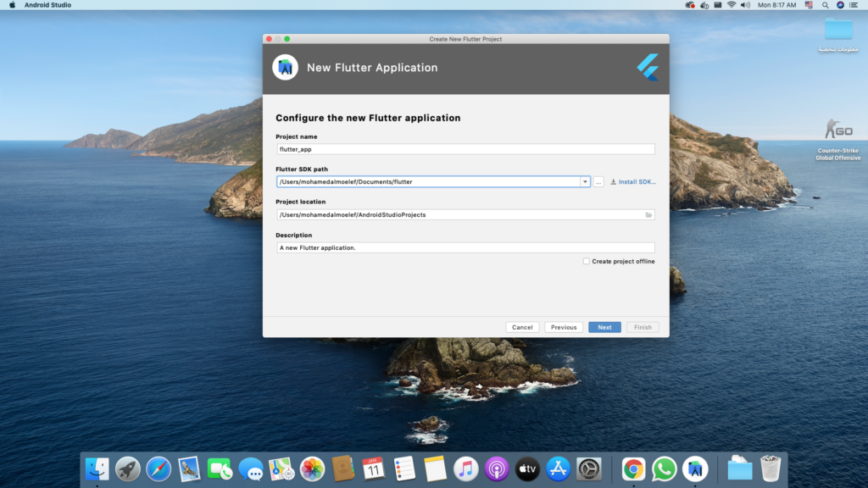Launch Google Chrome from the dock
868x488 pixels.
coord(633,469)
